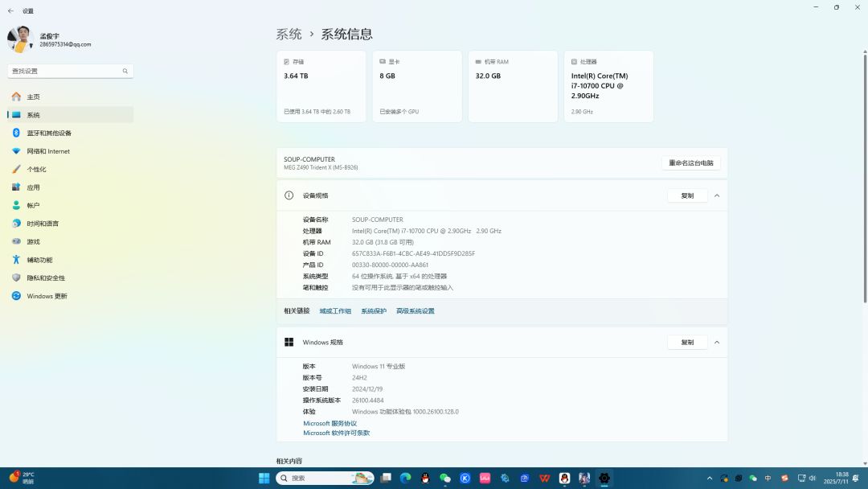Open the user profile avatar
This screenshot has height=489, width=868.
[x=20, y=39]
